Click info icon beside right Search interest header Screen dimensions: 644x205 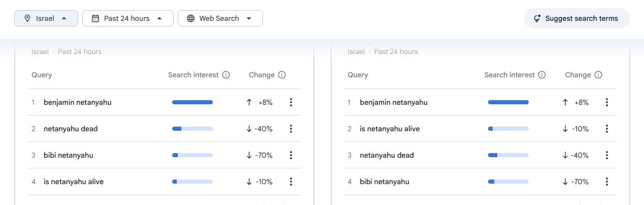(x=542, y=75)
